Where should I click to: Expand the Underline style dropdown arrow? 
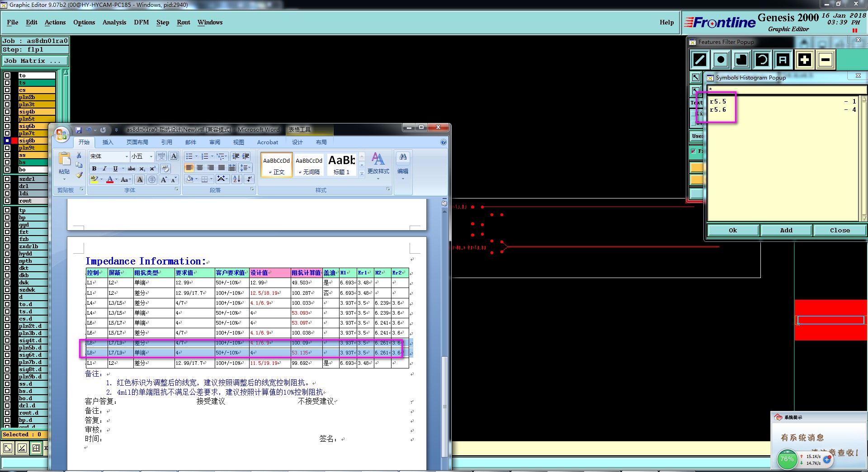pos(123,169)
